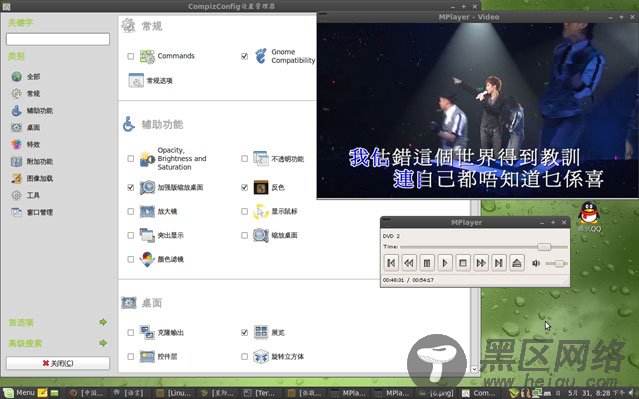
Task: Open 常规选项 general options
Action: pos(150,81)
